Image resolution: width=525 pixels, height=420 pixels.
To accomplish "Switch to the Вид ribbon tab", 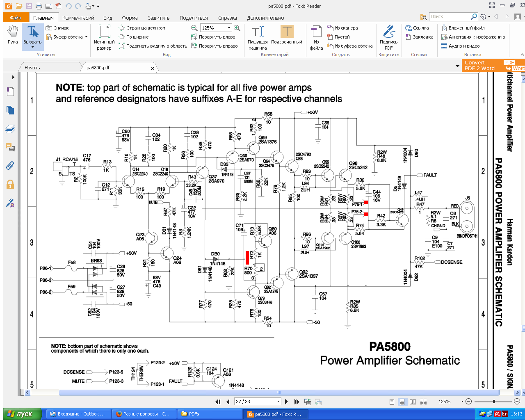I will 107,18.
